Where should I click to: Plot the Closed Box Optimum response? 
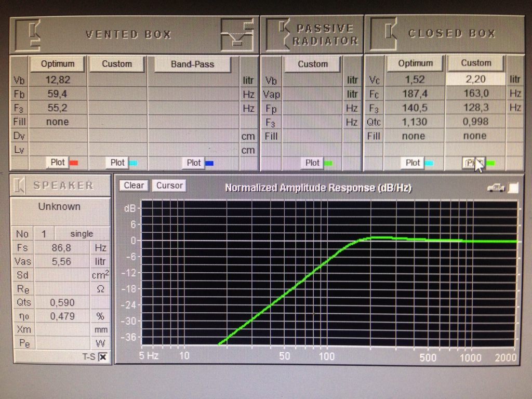click(x=413, y=163)
